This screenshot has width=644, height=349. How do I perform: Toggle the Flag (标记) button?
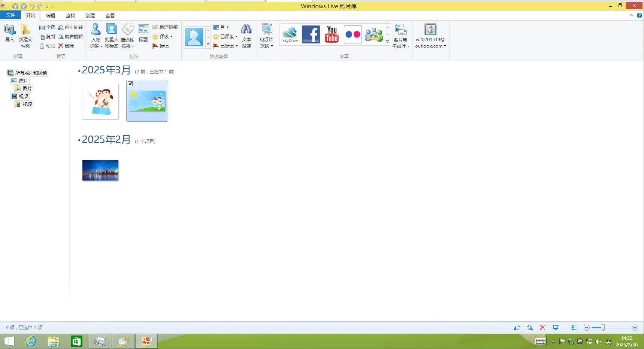tap(161, 46)
